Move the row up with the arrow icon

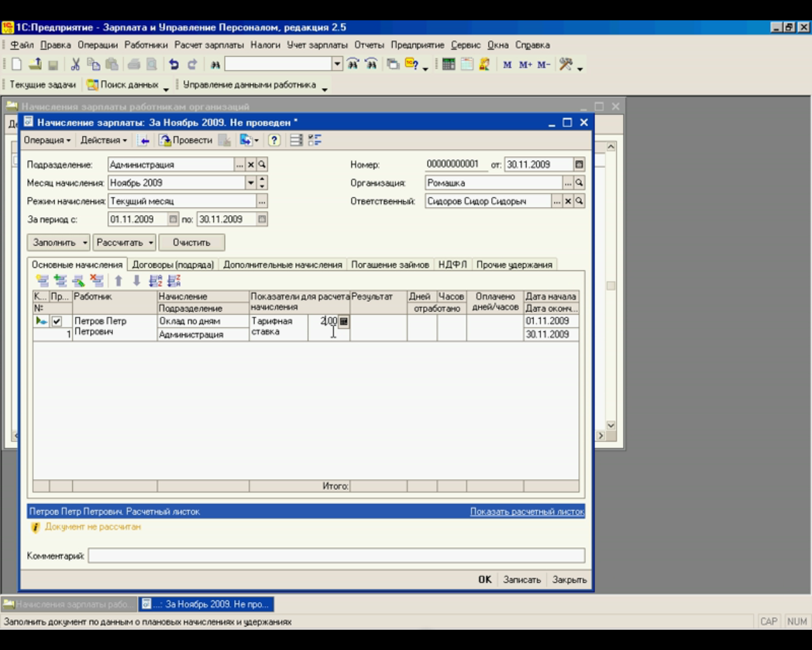tap(119, 281)
